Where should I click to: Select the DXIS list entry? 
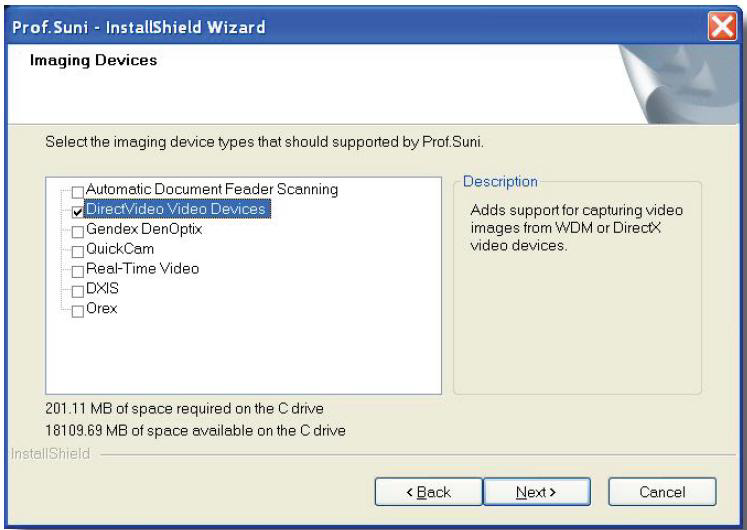point(102,289)
